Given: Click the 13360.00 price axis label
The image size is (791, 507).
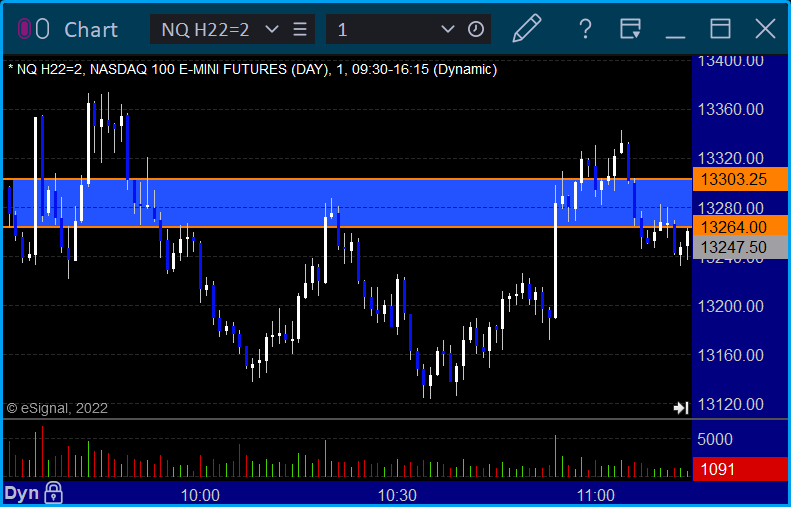Looking at the screenshot, I should [730, 109].
